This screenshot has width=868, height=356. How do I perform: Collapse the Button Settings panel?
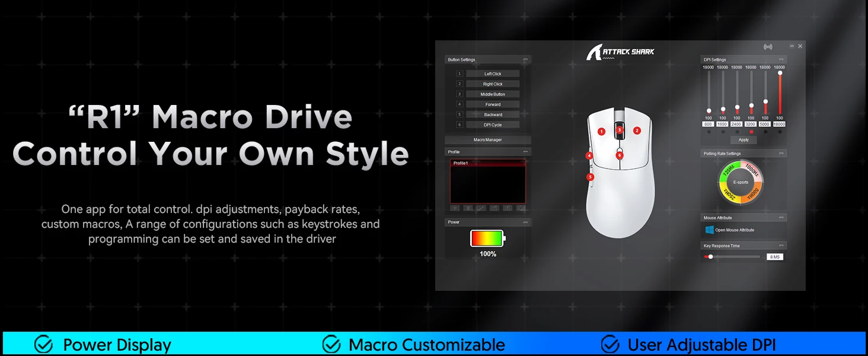[x=525, y=60]
